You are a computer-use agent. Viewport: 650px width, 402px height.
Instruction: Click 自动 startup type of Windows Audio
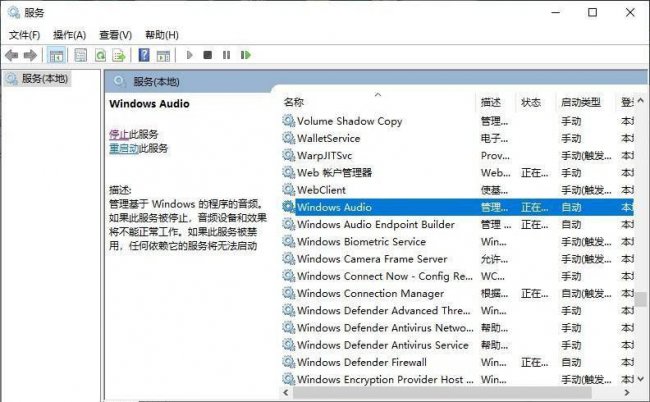pos(571,207)
